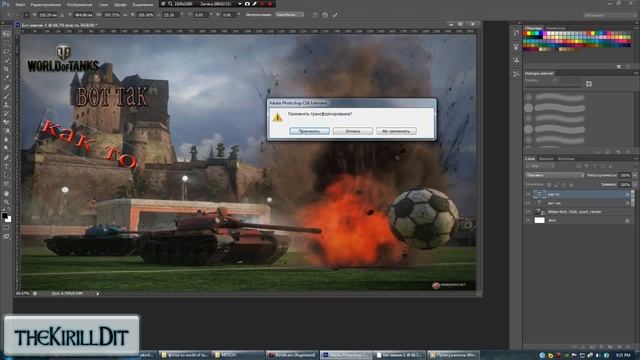Toggle Quick Mask mode icon

(7, 227)
